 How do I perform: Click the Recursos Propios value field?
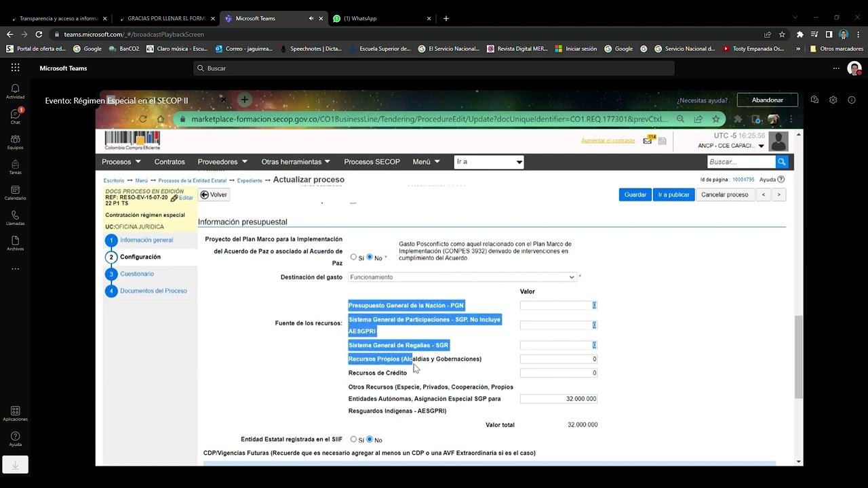[559, 359]
